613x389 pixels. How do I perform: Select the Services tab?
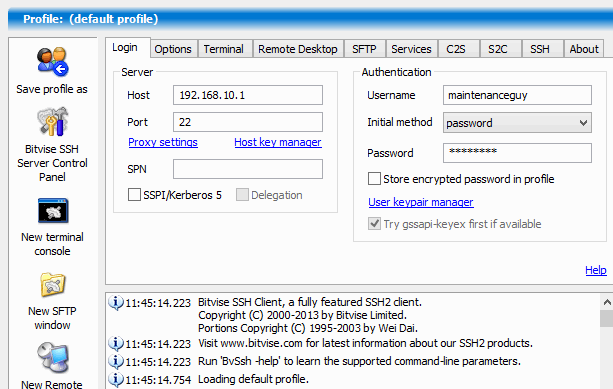coord(412,49)
